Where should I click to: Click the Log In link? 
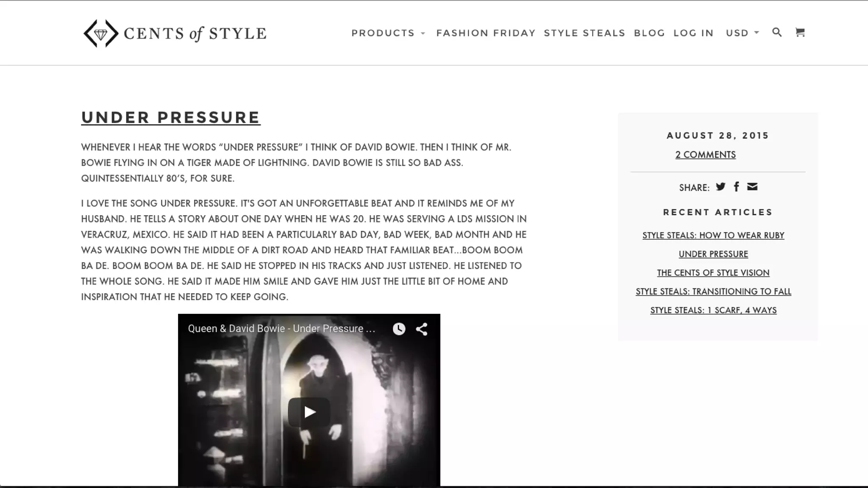[693, 33]
